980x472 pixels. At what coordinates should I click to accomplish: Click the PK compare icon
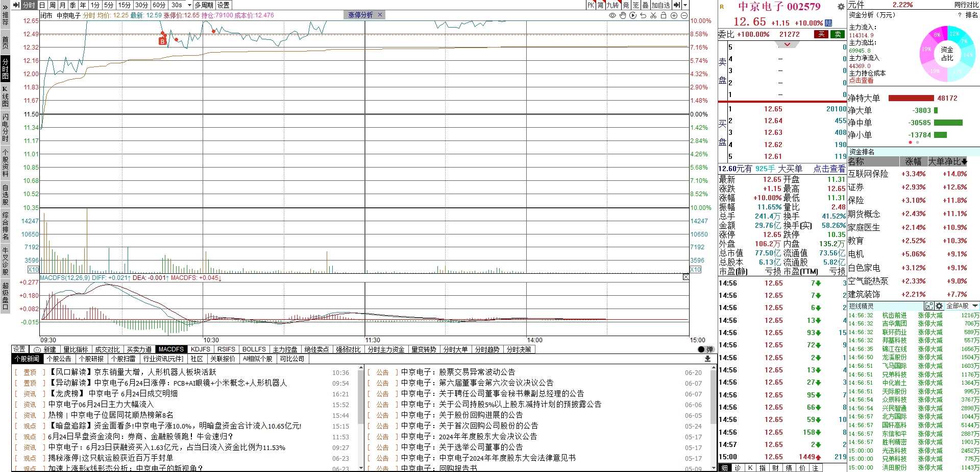591,5
